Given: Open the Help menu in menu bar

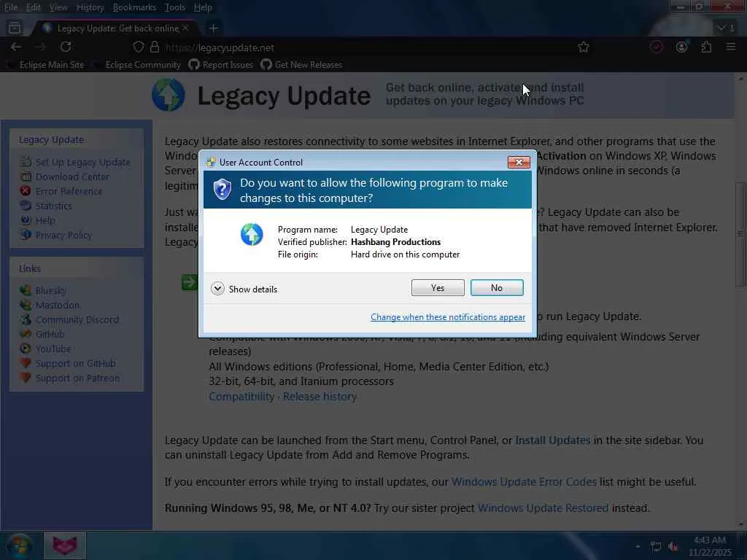Looking at the screenshot, I should pyautogui.click(x=203, y=7).
